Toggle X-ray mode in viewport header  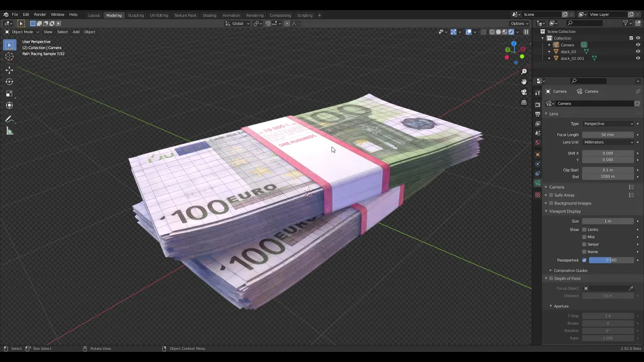pos(484,32)
